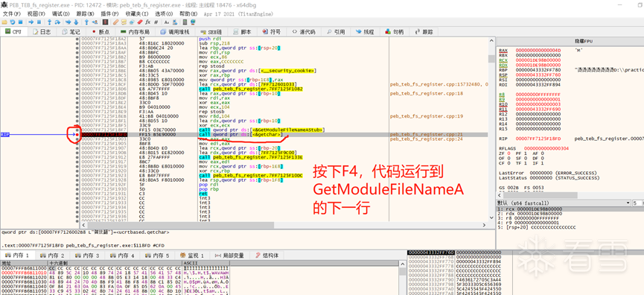This screenshot has height=295, width=644.
Task: Switch to the SEH链 tab
Action: (211, 31)
